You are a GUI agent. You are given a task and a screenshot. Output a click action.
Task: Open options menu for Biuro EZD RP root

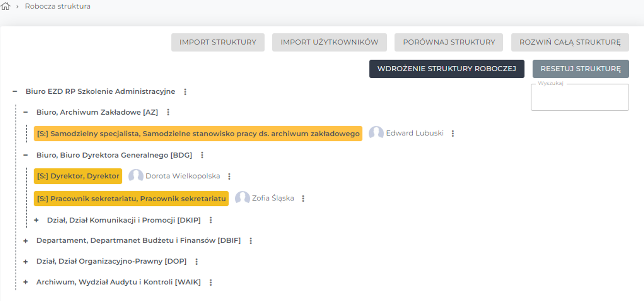coord(185,92)
